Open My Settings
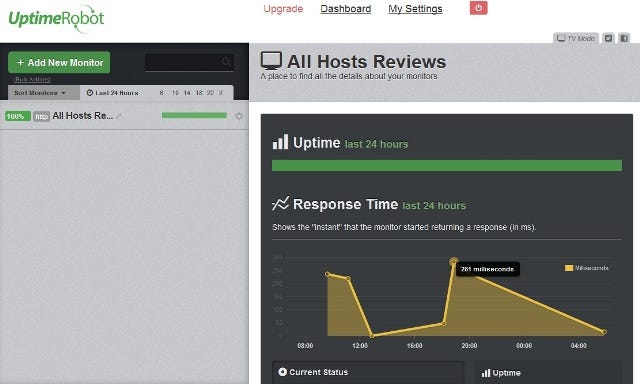This screenshot has width=640, height=384. click(x=415, y=9)
